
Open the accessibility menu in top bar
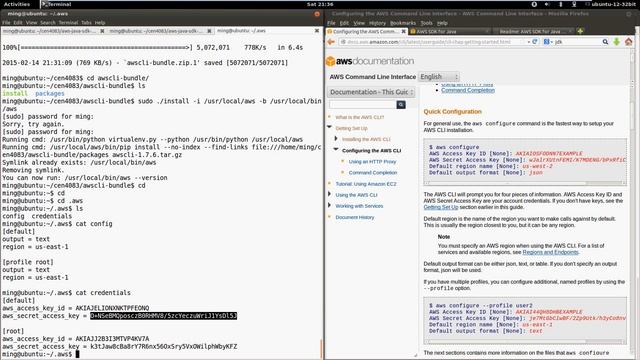point(534,4)
